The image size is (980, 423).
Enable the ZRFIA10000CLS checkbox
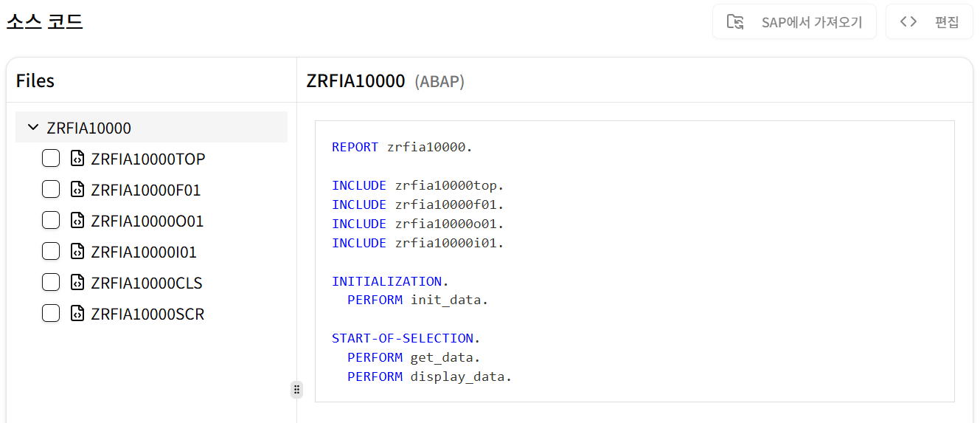point(51,283)
